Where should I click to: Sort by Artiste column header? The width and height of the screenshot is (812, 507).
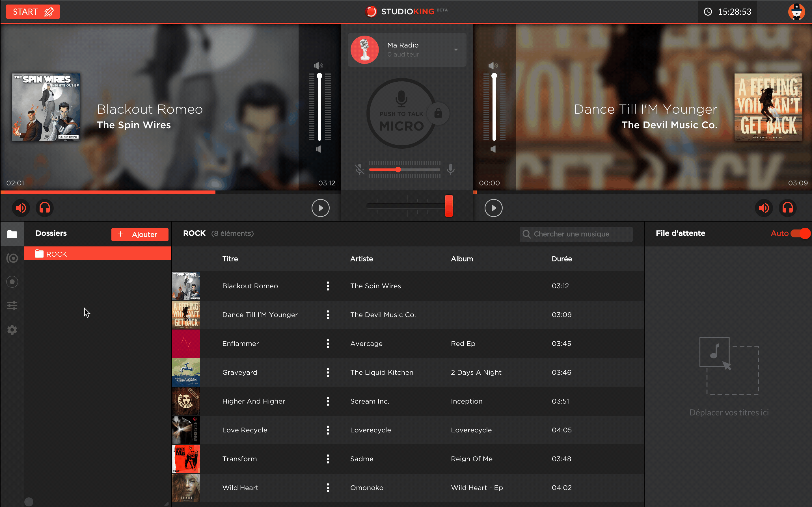[x=361, y=259]
